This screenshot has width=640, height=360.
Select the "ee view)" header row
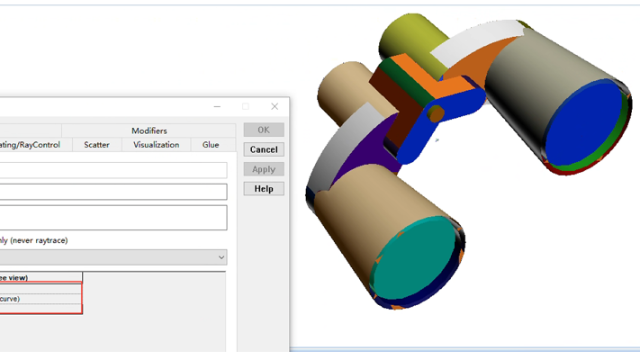point(41,278)
